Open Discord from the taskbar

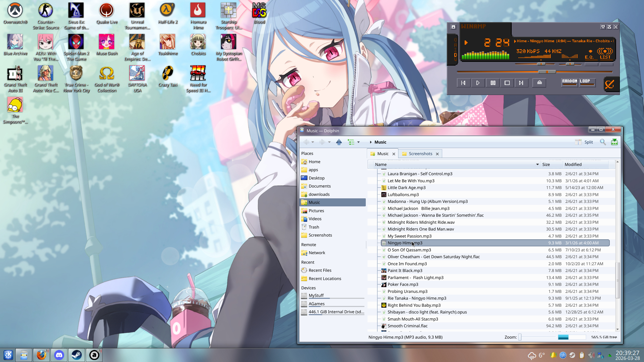(59, 355)
